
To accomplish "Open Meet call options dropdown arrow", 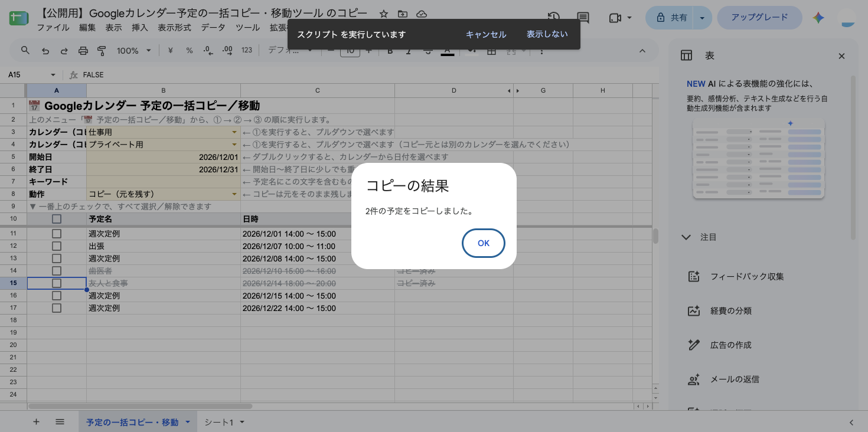I will click(629, 18).
